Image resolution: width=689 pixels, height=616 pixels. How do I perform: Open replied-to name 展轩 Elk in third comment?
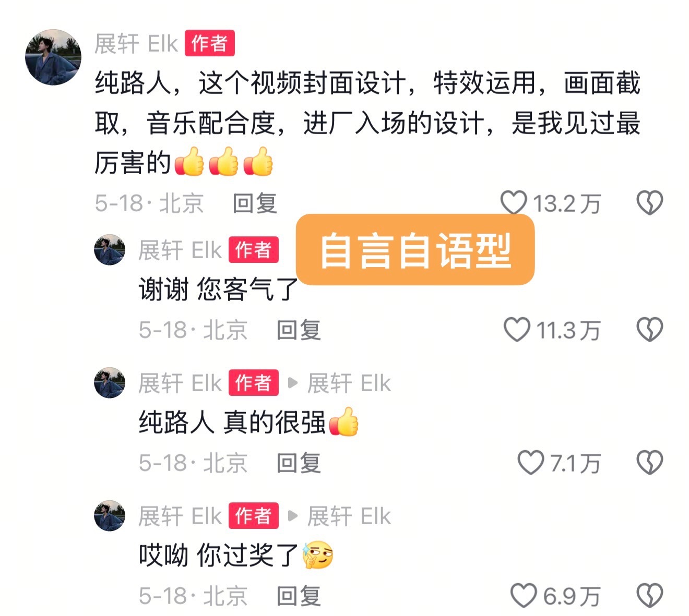point(349,383)
